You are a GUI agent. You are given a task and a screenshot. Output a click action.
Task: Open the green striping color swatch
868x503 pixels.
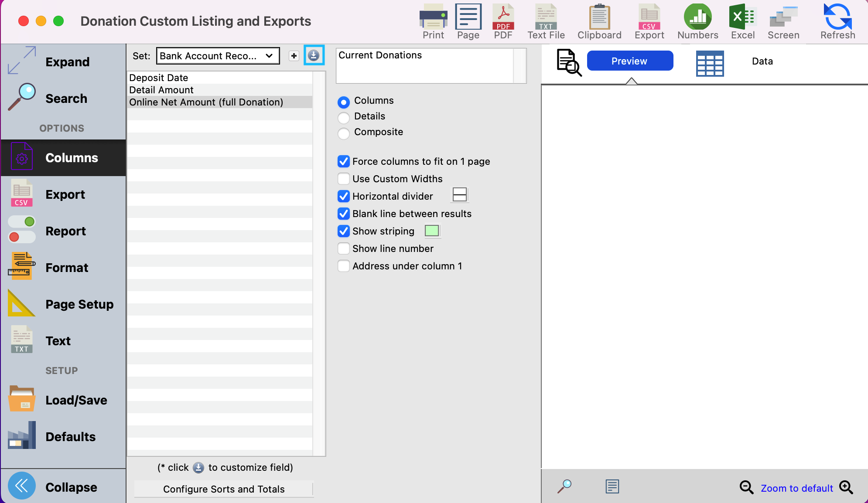click(432, 231)
